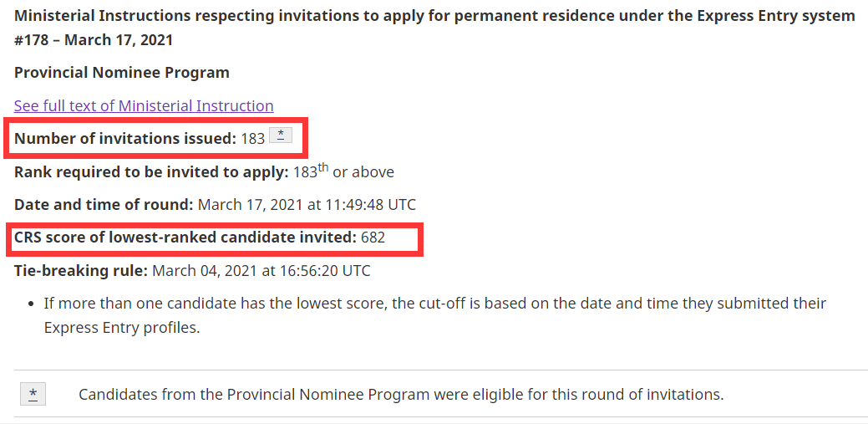The image size is (868, 424).
Task: Click the '183th or above' rank value
Action: (343, 172)
